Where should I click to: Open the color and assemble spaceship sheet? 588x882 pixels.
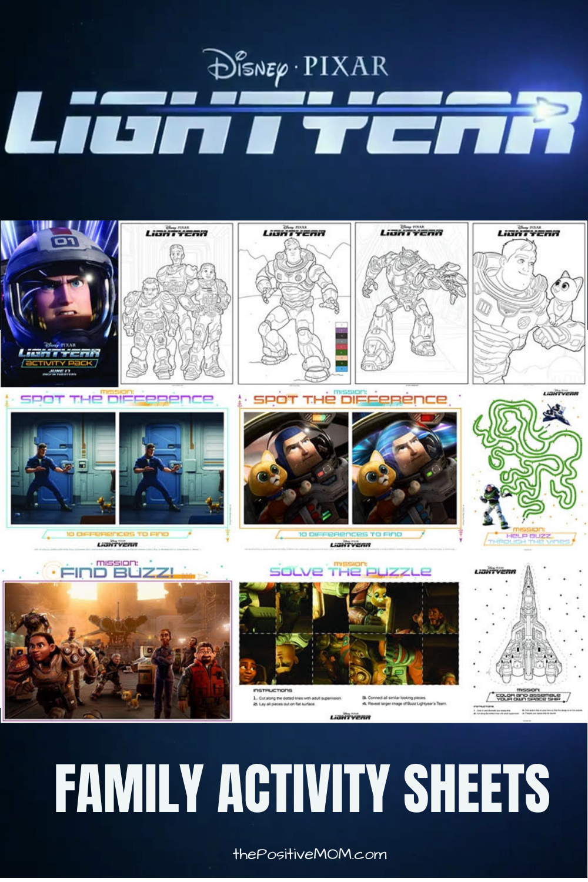point(527,641)
